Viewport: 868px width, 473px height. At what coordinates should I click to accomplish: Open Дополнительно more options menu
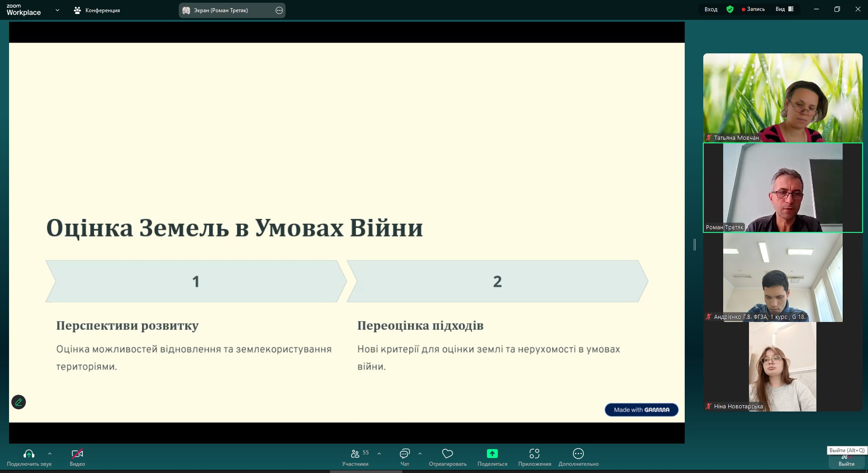click(578, 454)
